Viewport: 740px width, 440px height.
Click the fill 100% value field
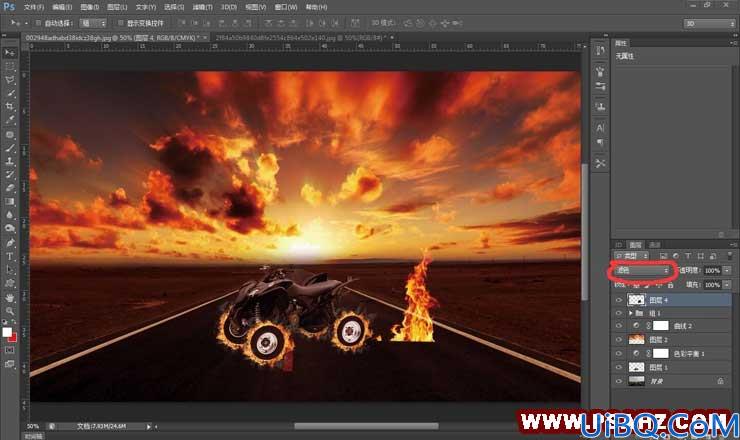pos(712,285)
